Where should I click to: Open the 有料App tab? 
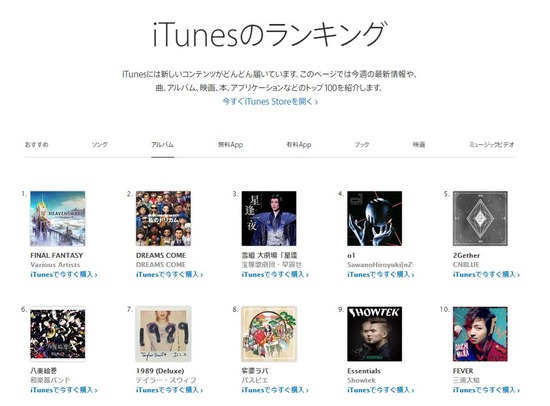coord(299,145)
